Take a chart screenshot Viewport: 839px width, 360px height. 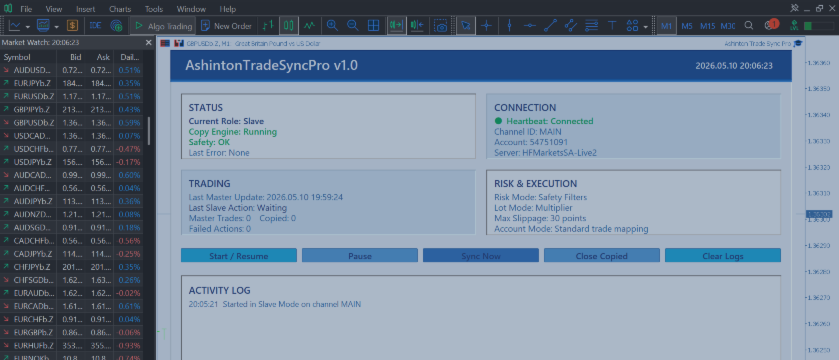pos(440,26)
